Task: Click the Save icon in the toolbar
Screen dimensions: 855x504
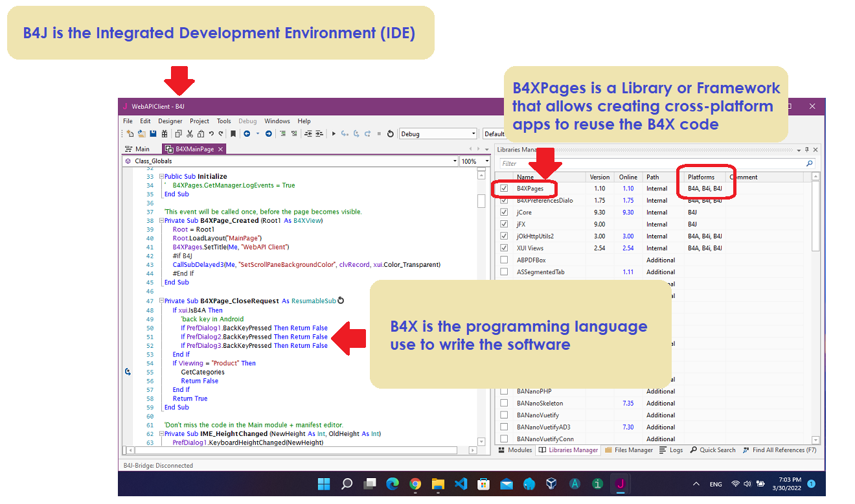Action: [x=153, y=134]
